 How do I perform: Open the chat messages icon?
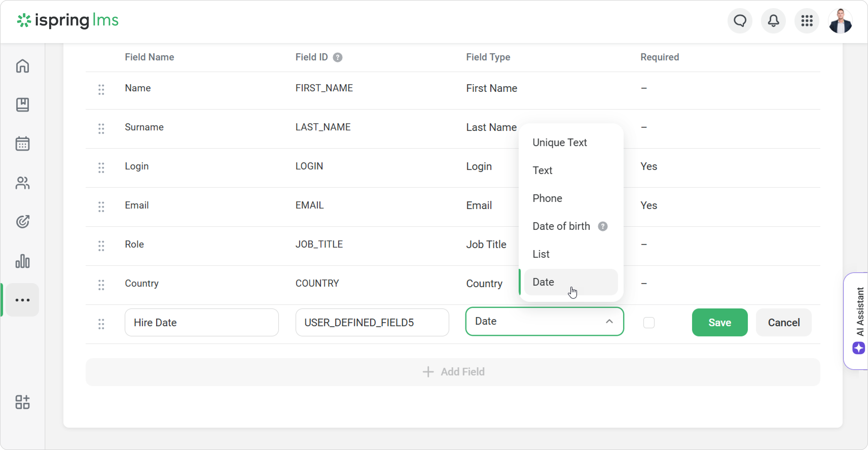740,21
